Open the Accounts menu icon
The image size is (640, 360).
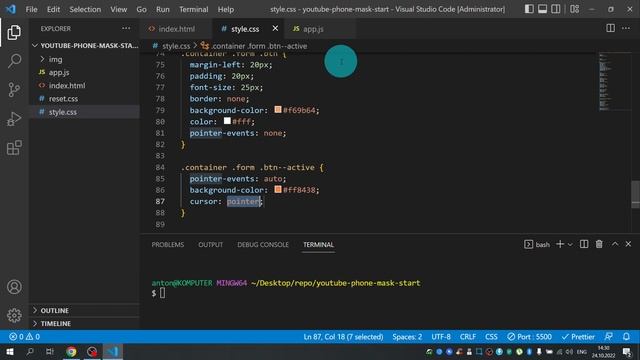tap(14, 287)
